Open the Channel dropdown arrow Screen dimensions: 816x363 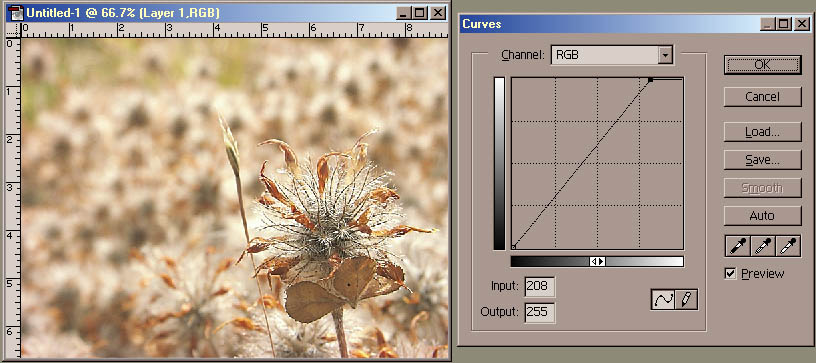click(665, 55)
